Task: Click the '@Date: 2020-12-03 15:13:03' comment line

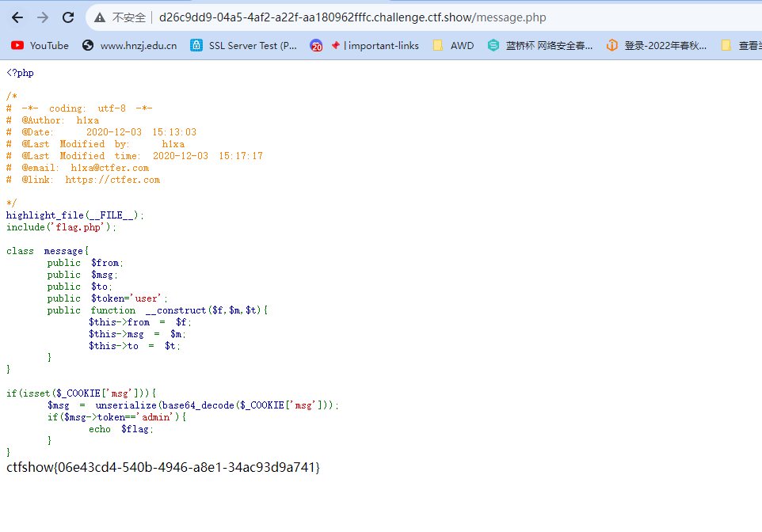Action: tap(101, 132)
